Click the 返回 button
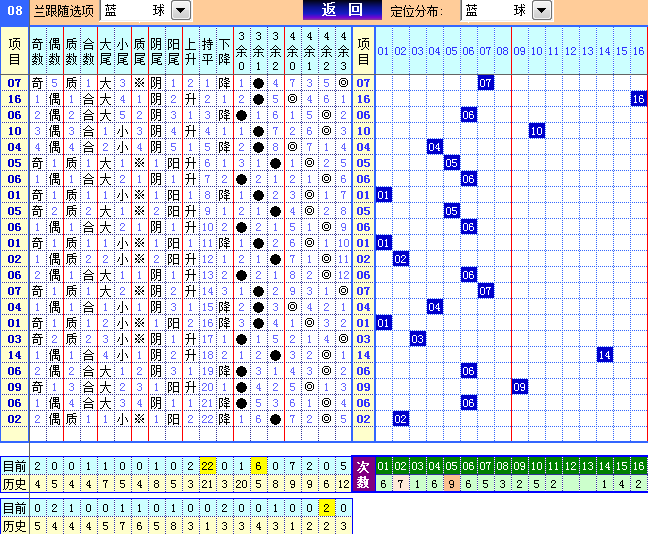 coord(342,10)
